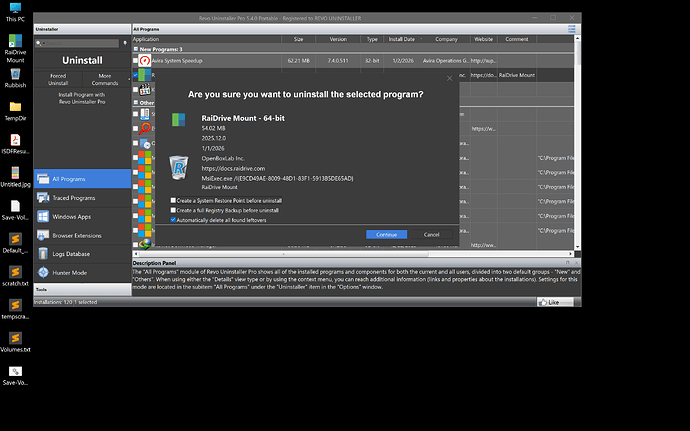
Task: Open the Traced Programs module icon
Action: (44, 197)
